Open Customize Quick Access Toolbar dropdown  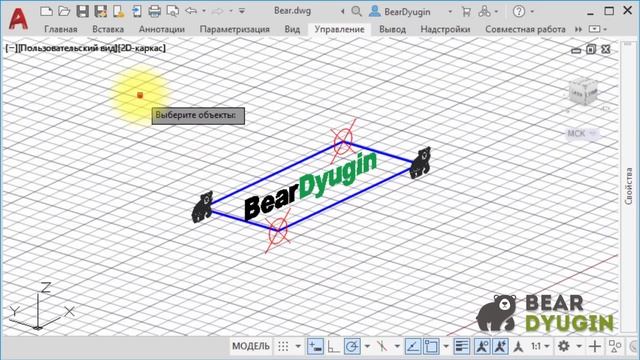(242, 11)
